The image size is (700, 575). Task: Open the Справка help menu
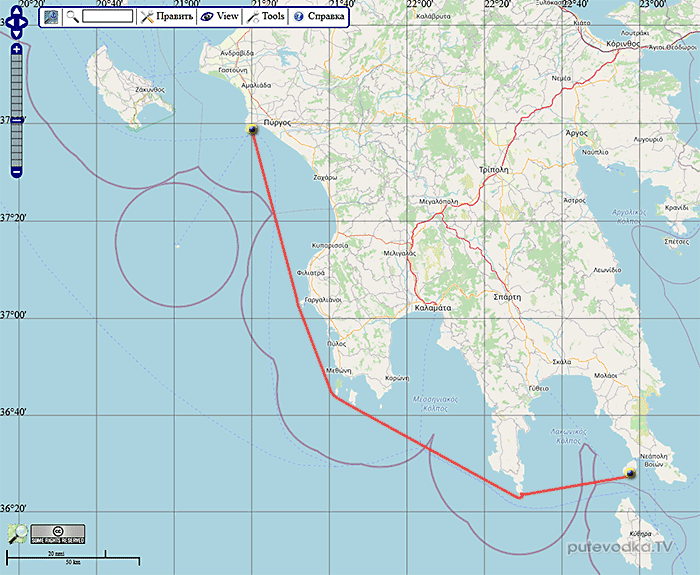pos(319,17)
